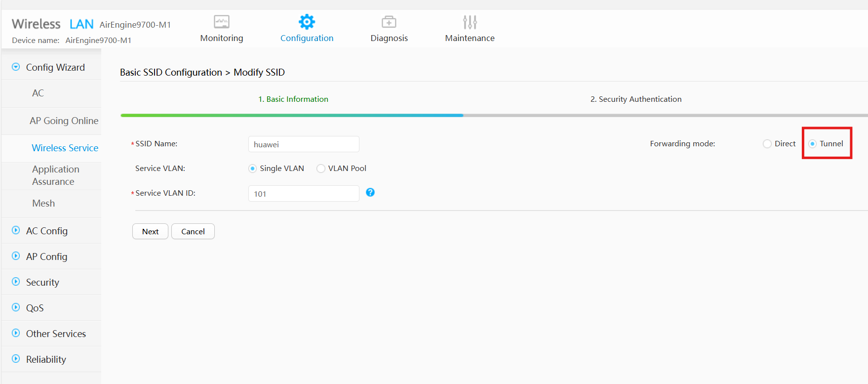
Task: Jump to Security Authentication step
Action: 635,99
